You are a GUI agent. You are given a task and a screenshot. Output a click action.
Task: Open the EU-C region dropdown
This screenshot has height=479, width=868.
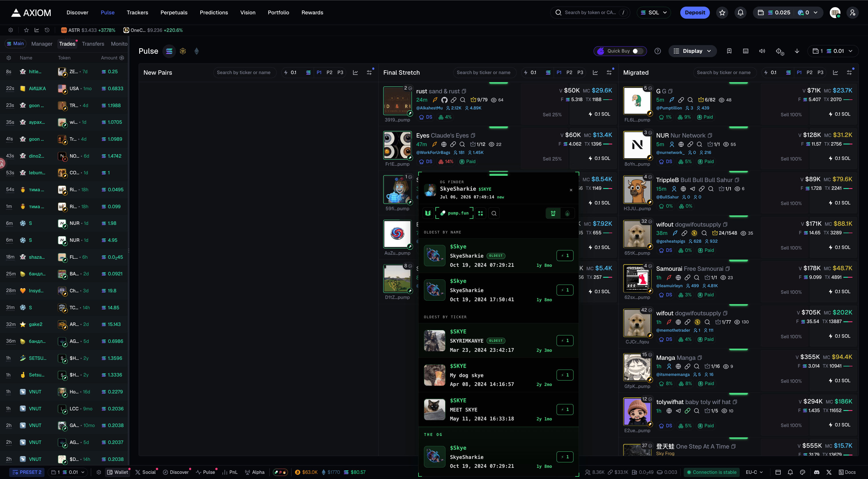click(754, 472)
